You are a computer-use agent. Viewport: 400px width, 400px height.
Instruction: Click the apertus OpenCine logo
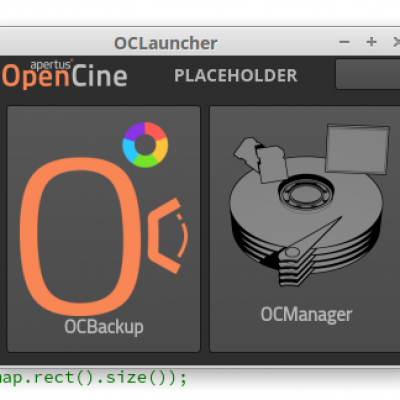coord(65,75)
